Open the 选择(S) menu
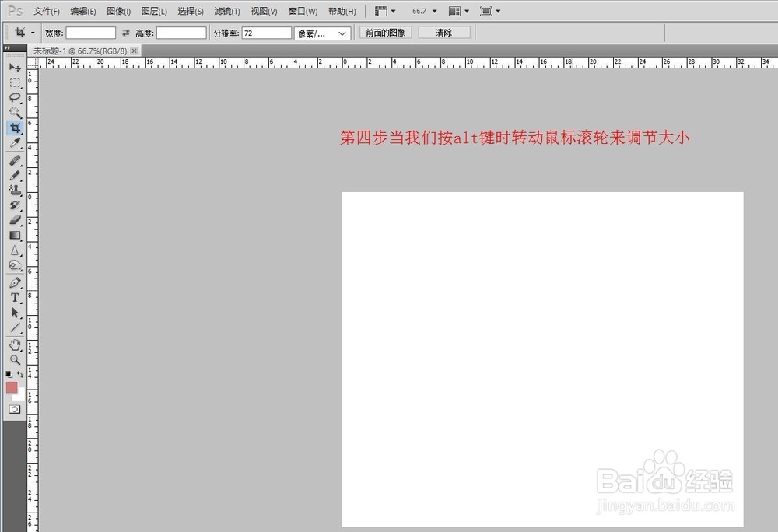Viewport: 778px width, 532px height. [191, 11]
